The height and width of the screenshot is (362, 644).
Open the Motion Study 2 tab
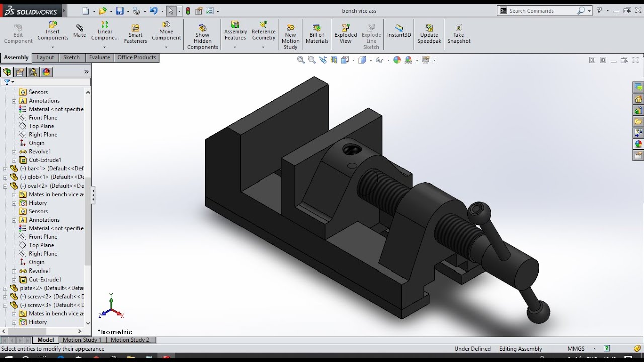click(130, 340)
